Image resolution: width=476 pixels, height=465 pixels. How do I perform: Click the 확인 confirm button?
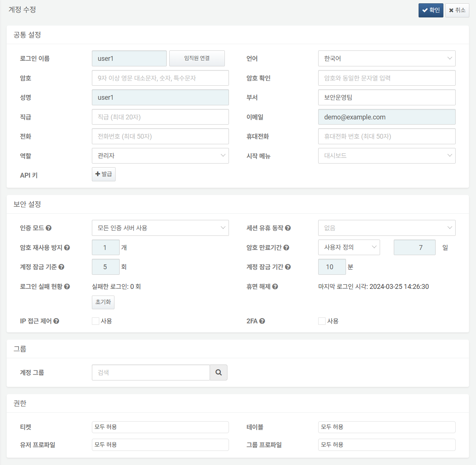[x=431, y=10]
